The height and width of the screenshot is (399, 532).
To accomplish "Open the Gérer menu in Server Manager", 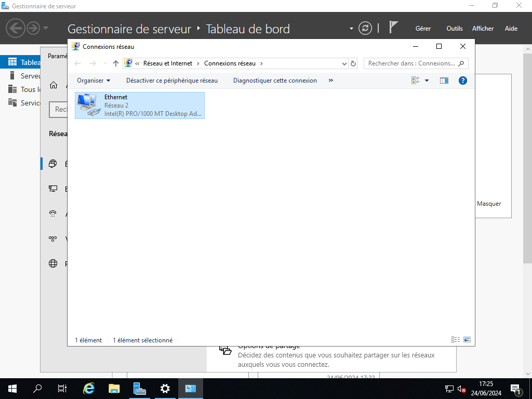I will pos(423,29).
